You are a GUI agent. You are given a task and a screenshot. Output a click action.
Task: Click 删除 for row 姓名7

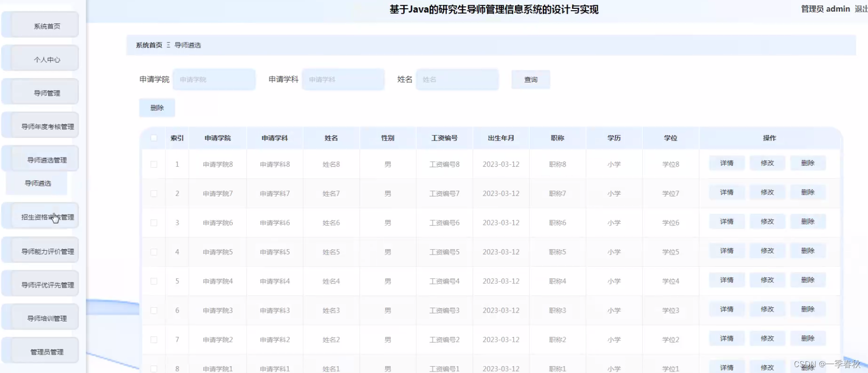pos(808,193)
